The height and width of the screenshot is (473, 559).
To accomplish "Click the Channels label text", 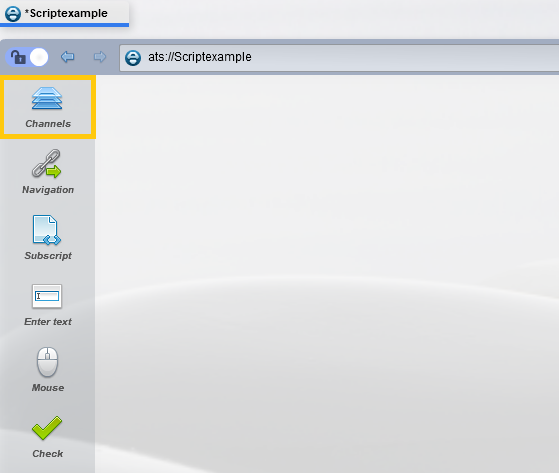I will point(48,124).
